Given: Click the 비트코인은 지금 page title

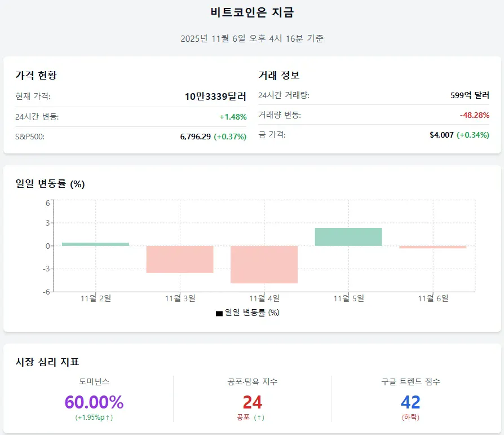Looking at the screenshot, I should tap(252, 12).
